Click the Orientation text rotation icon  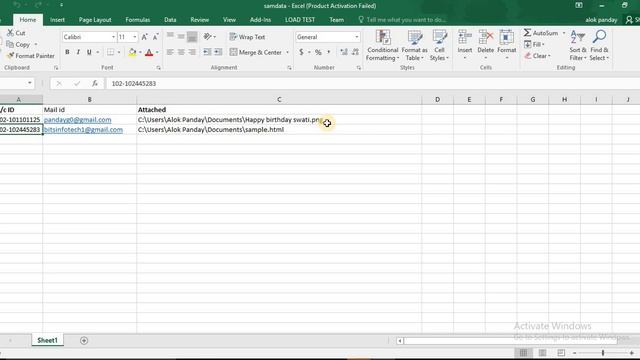pyautogui.click(x=208, y=37)
